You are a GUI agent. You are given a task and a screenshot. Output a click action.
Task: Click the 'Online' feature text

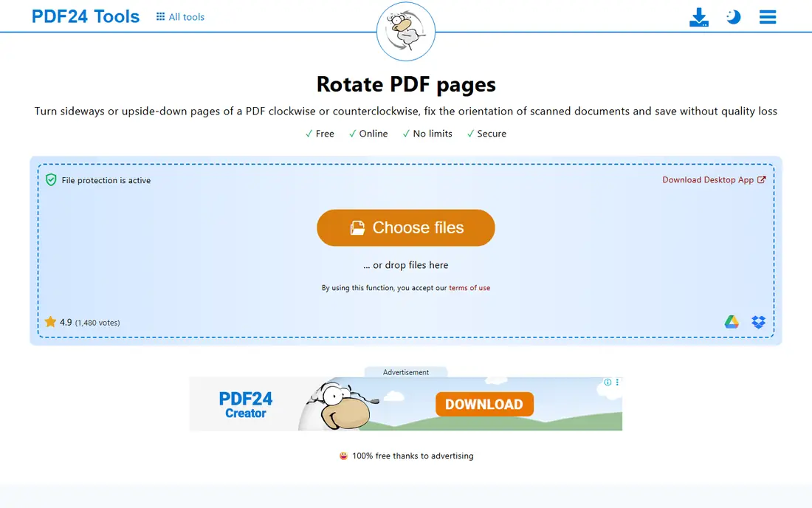tap(374, 134)
